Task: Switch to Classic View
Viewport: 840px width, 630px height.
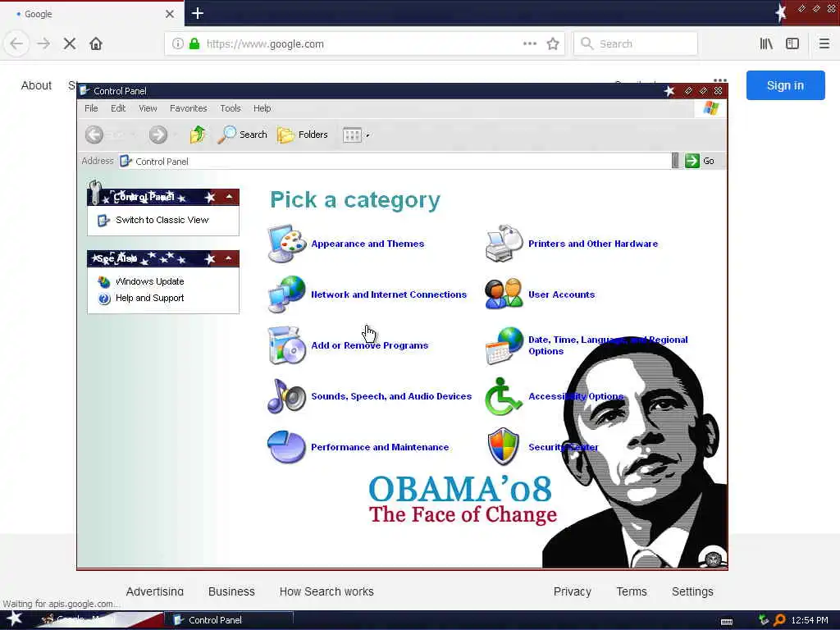Action: (x=162, y=220)
